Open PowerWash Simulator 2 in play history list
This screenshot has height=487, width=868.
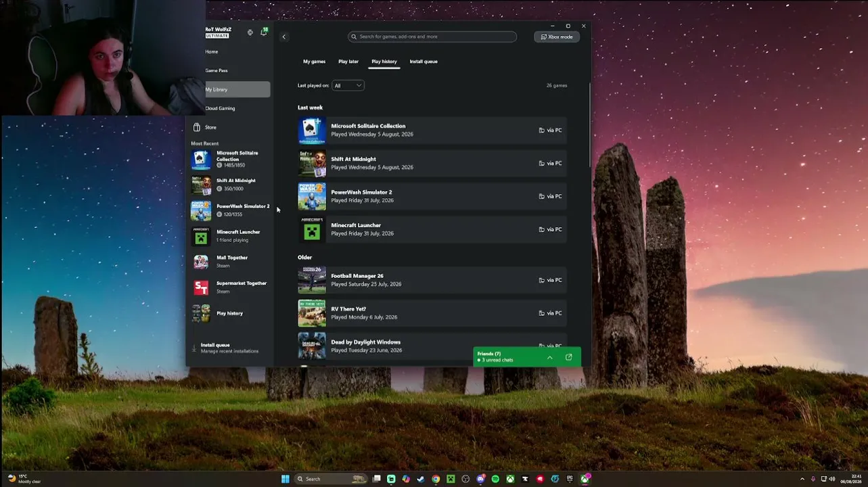pos(432,196)
